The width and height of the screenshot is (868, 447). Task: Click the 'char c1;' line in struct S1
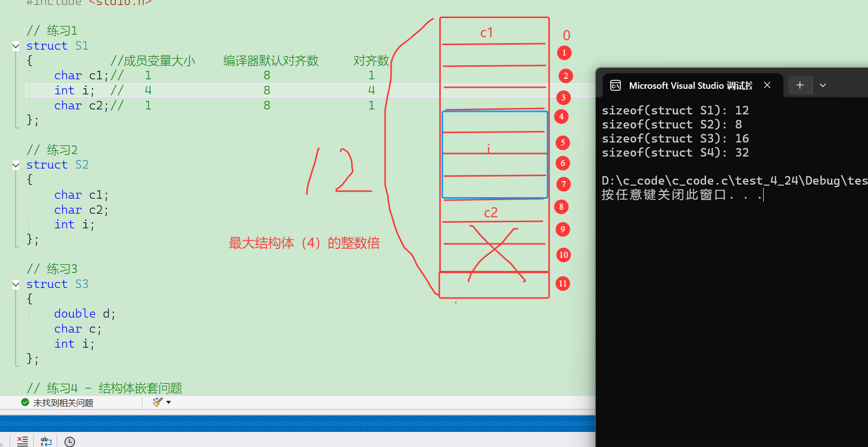pos(81,75)
